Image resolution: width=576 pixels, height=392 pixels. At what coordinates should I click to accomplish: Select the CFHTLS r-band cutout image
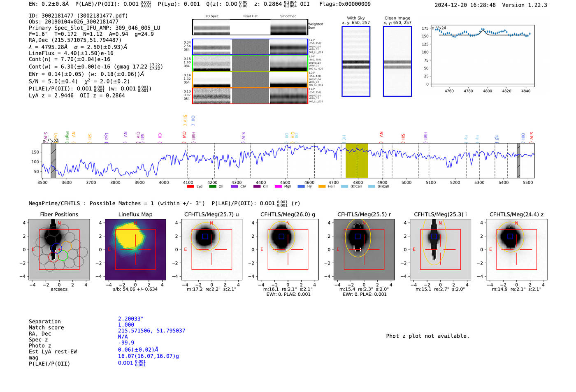click(x=364, y=250)
